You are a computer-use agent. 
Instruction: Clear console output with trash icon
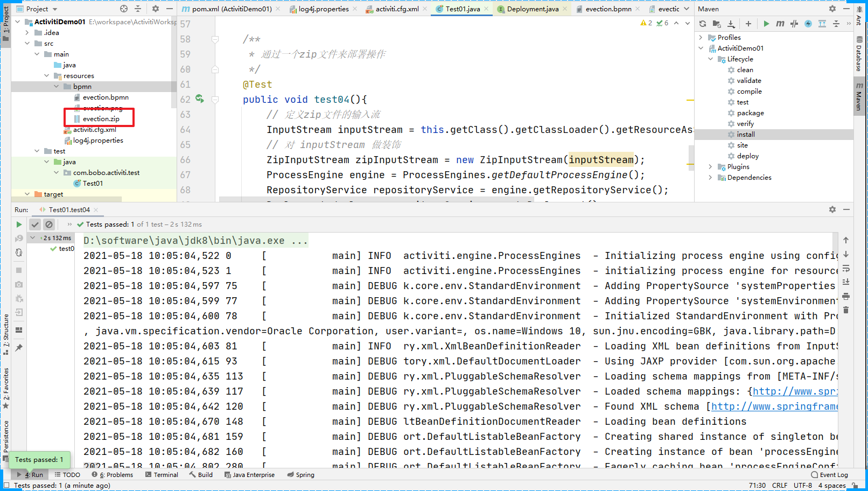[x=846, y=310]
